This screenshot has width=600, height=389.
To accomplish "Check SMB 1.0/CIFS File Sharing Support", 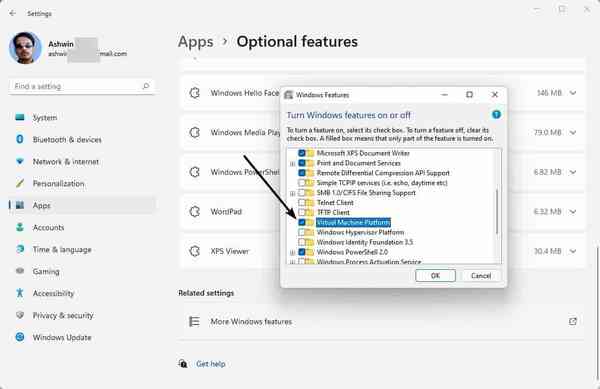I will [x=302, y=193].
